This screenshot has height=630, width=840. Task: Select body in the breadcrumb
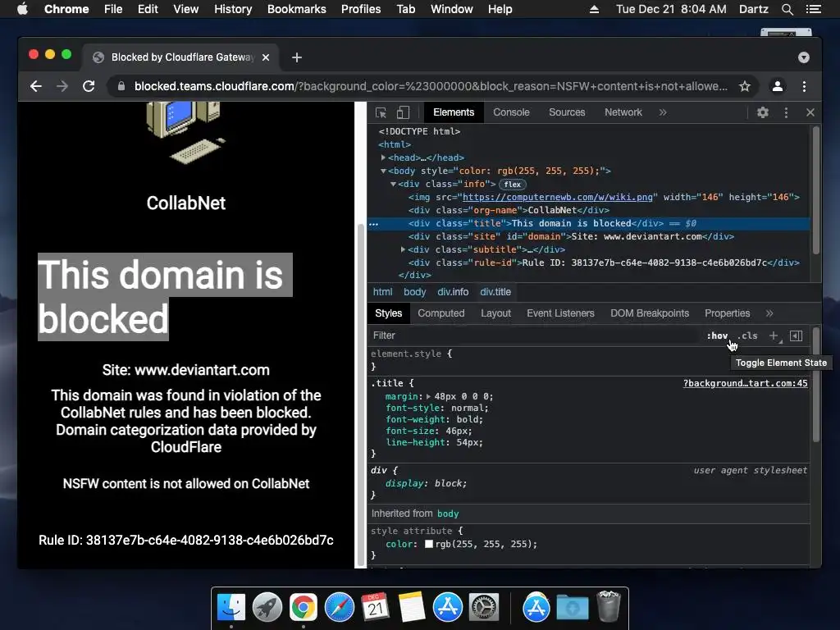tap(414, 292)
